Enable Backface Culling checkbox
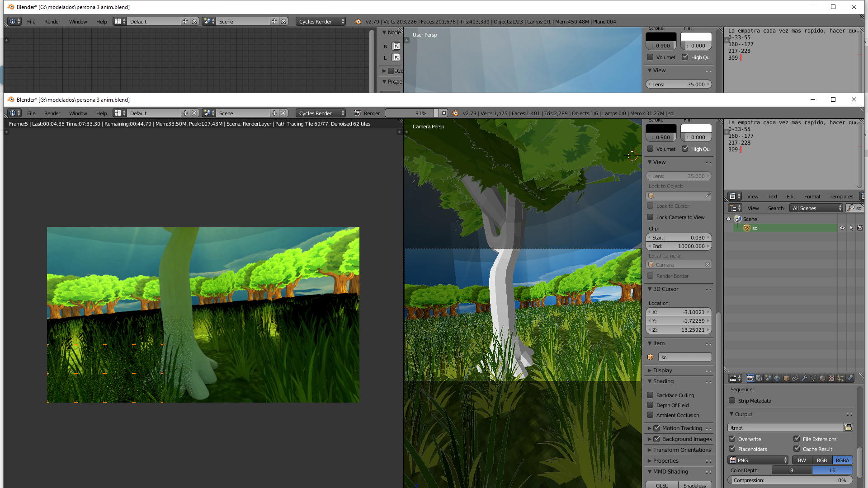Image resolution: width=868 pixels, height=488 pixels. point(650,395)
